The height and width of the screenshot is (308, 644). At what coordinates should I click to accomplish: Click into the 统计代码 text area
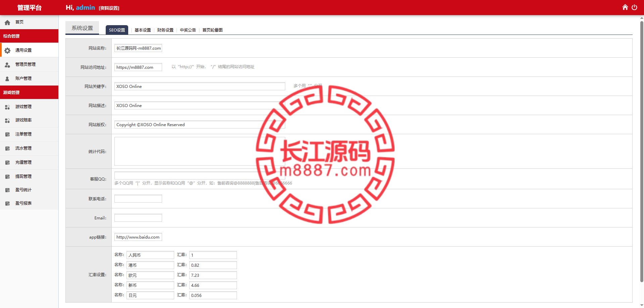tap(200, 151)
